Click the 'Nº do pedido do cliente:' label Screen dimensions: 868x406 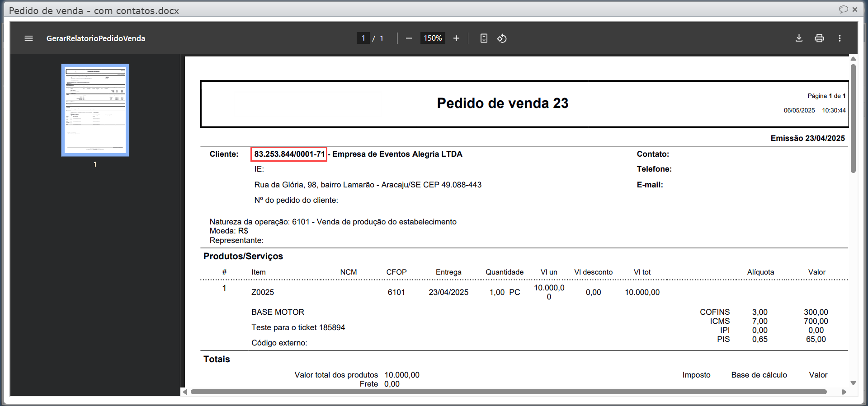[x=296, y=200]
